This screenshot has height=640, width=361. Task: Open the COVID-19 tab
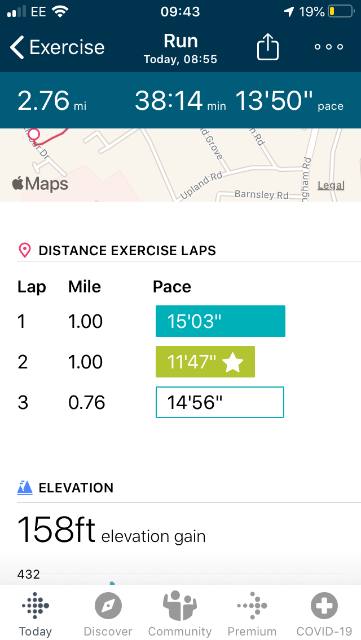pyautogui.click(x=324, y=614)
